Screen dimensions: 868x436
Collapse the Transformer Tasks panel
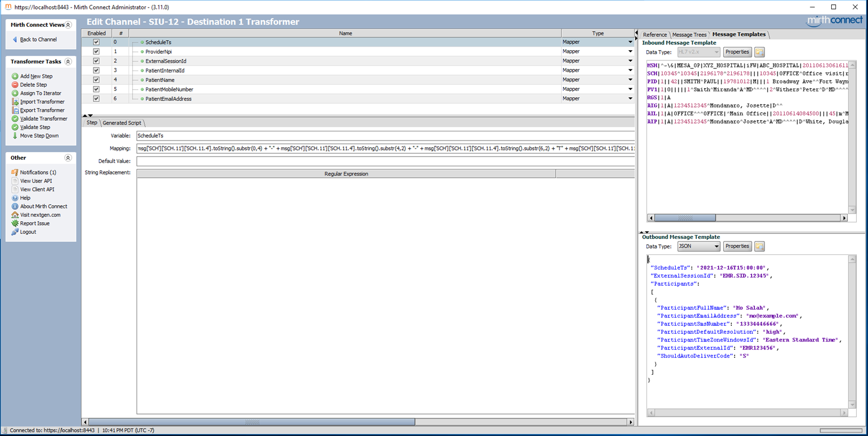(68, 62)
